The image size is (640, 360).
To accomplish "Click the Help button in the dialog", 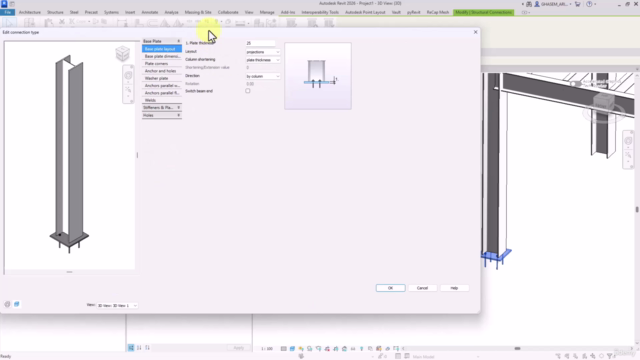I will pyautogui.click(x=454, y=288).
